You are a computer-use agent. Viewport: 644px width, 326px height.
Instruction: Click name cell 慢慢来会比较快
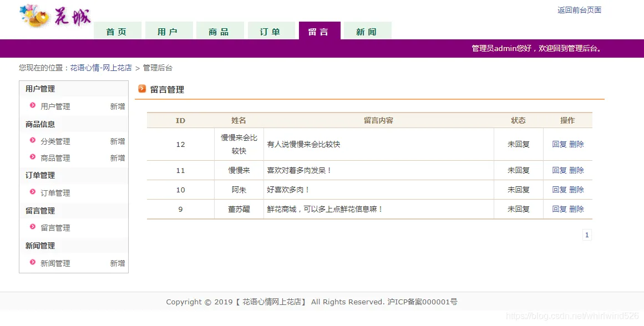click(239, 144)
